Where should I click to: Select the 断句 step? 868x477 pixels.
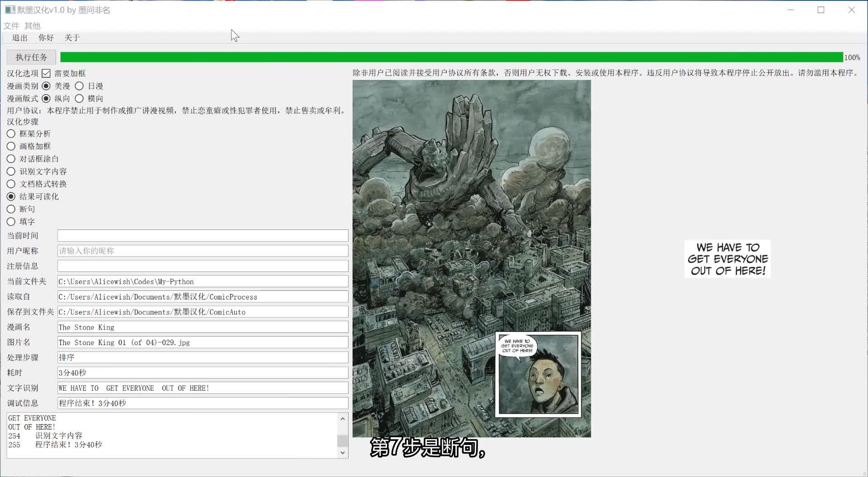[x=11, y=209]
